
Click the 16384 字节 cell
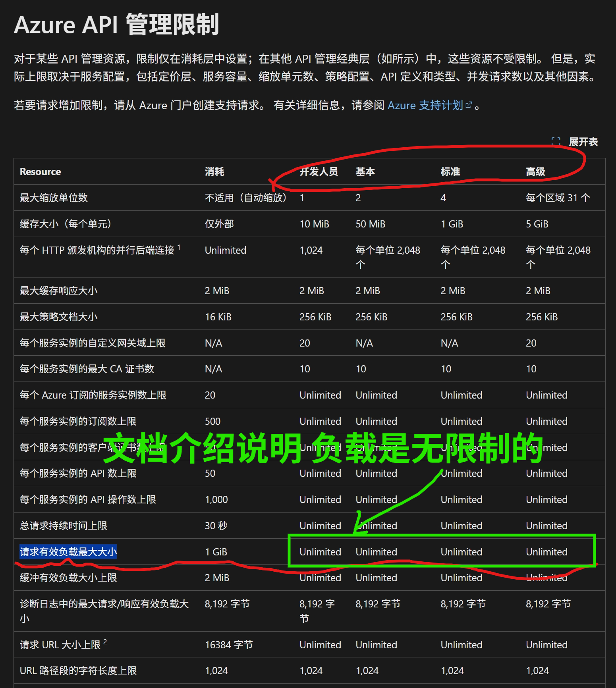tap(228, 645)
